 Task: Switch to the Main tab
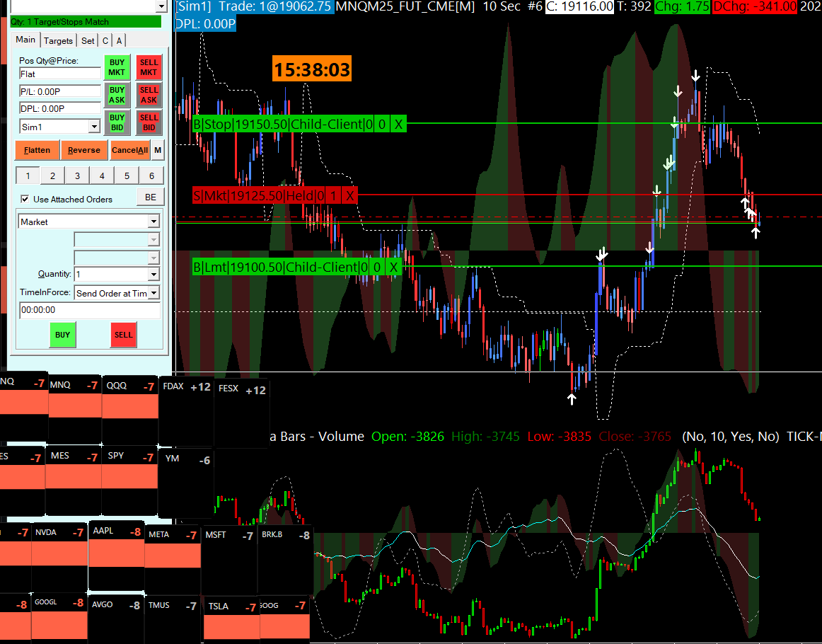click(x=25, y=40)
